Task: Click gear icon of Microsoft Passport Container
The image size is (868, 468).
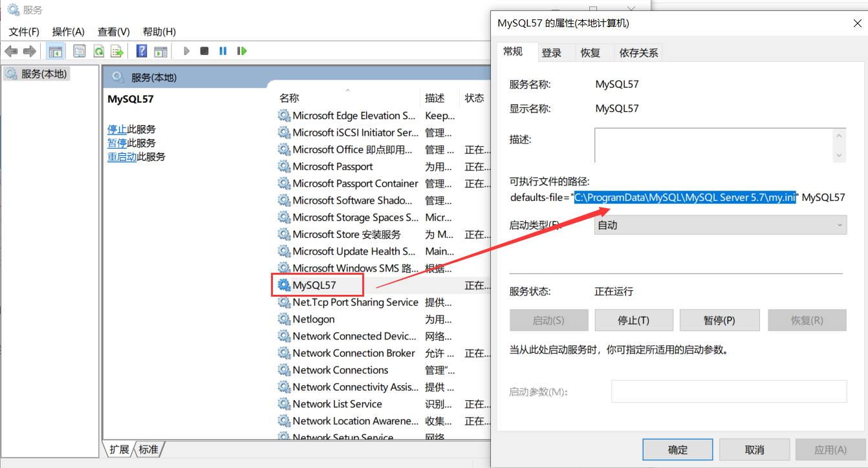Action: 284,184
